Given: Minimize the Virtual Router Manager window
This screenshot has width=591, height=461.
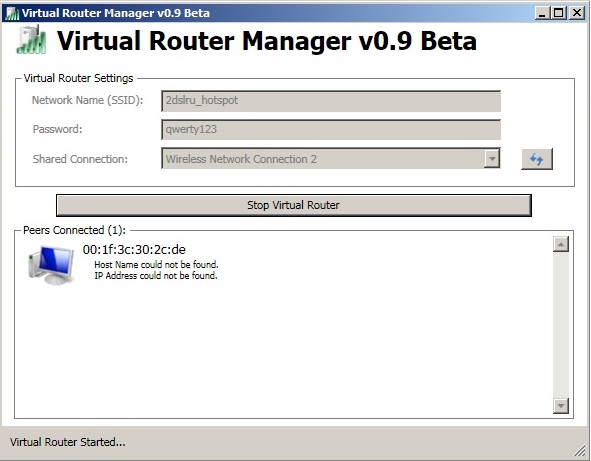Looking at the screenshot, I should coord(542,13).
